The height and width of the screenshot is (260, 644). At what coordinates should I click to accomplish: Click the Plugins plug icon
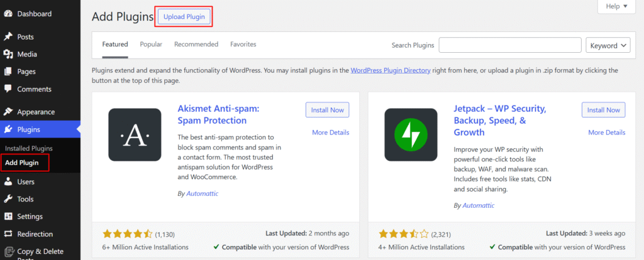tap(8, 129)
